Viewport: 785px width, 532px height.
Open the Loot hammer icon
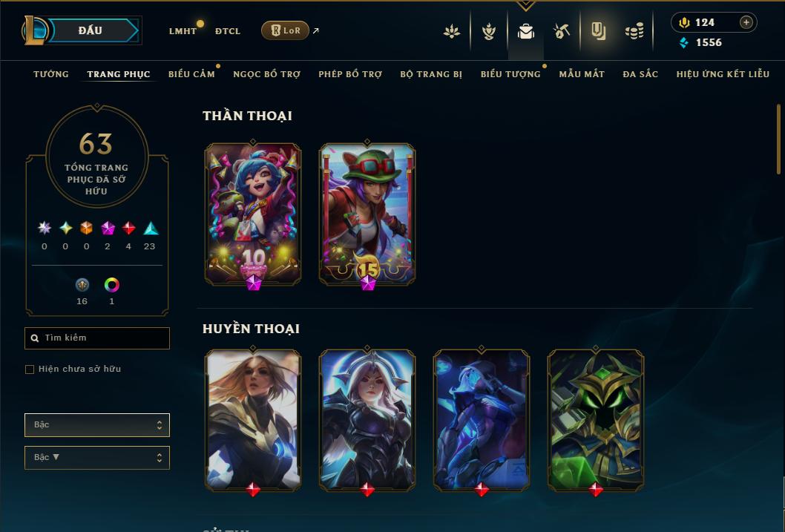coord(561,31)
